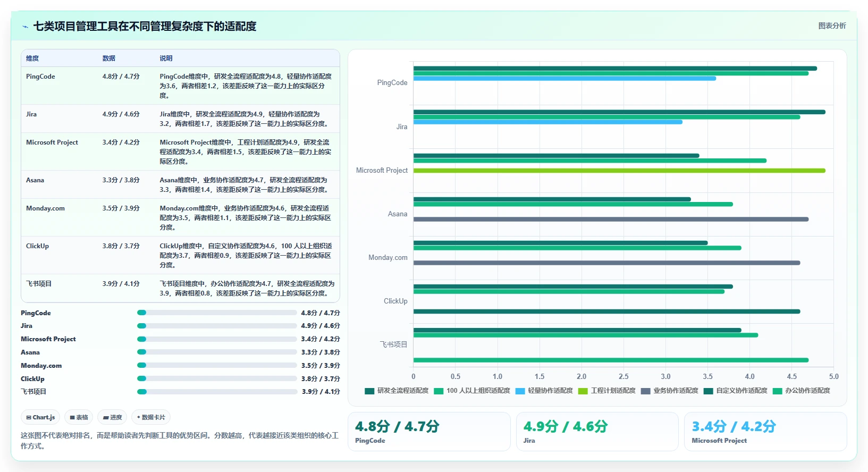The image size is (868, 472).
Task: Click the table value 3.3分 / 3.8分
Action: 121,180
